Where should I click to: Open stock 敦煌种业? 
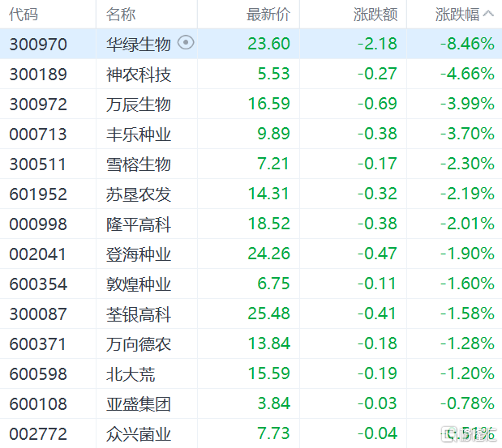tap(139, 284)
